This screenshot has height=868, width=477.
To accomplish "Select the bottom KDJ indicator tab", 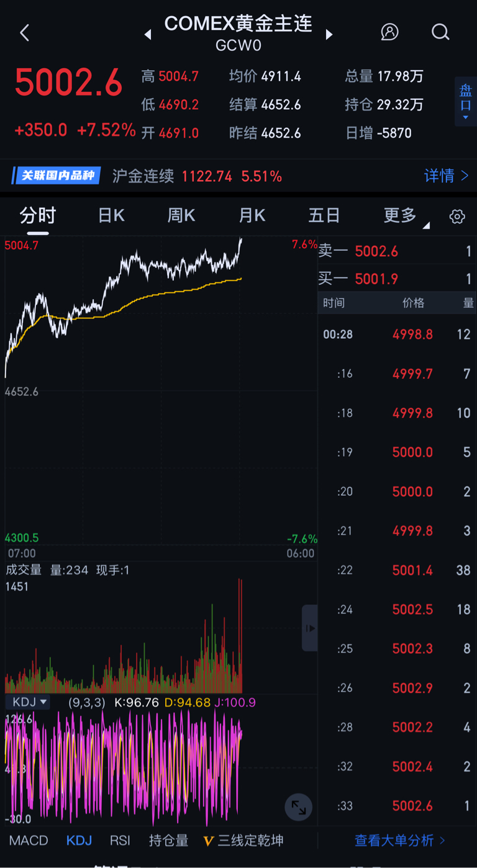I will 79,841.
